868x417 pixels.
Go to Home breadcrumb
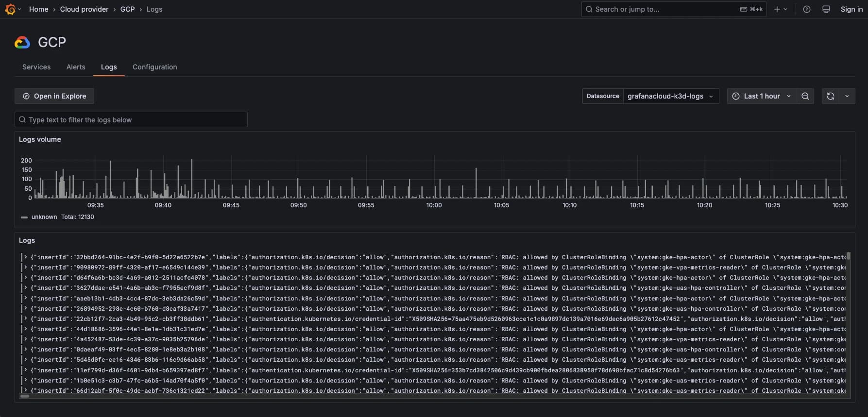[38, 9]
